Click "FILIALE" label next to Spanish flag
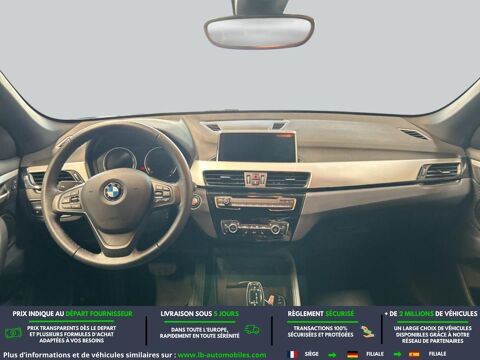Image resolution: width=480 pixels, height=360 pixels. point(437,354)
